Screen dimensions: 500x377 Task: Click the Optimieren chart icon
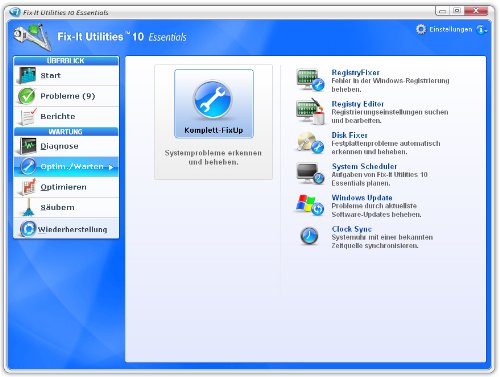(x=28, y=187)
